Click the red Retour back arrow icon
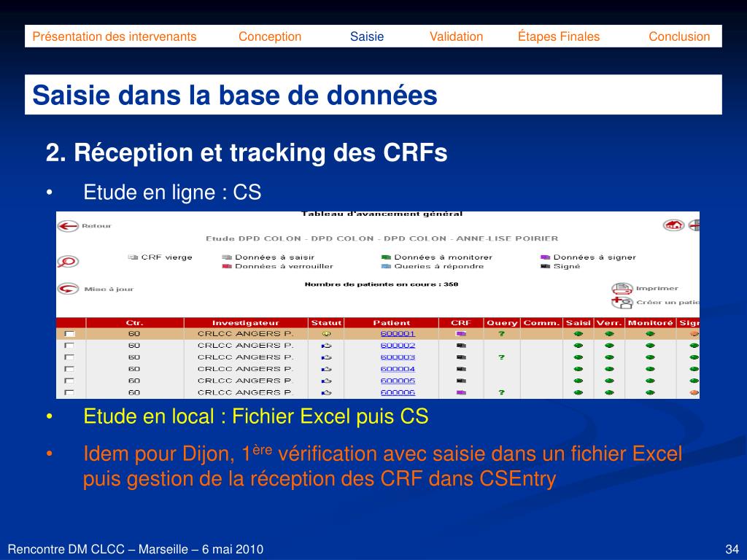747x560 pixels. 68,226
